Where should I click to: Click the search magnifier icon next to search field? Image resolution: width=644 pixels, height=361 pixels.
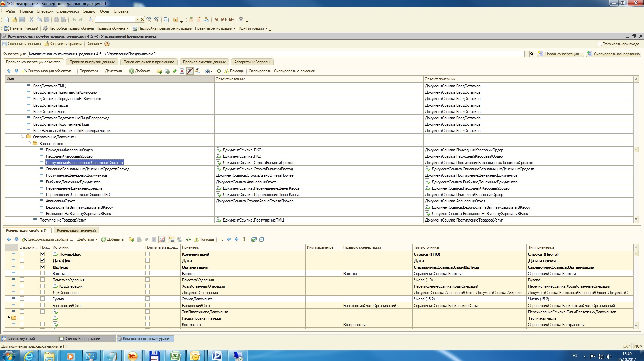coord(91,19)
